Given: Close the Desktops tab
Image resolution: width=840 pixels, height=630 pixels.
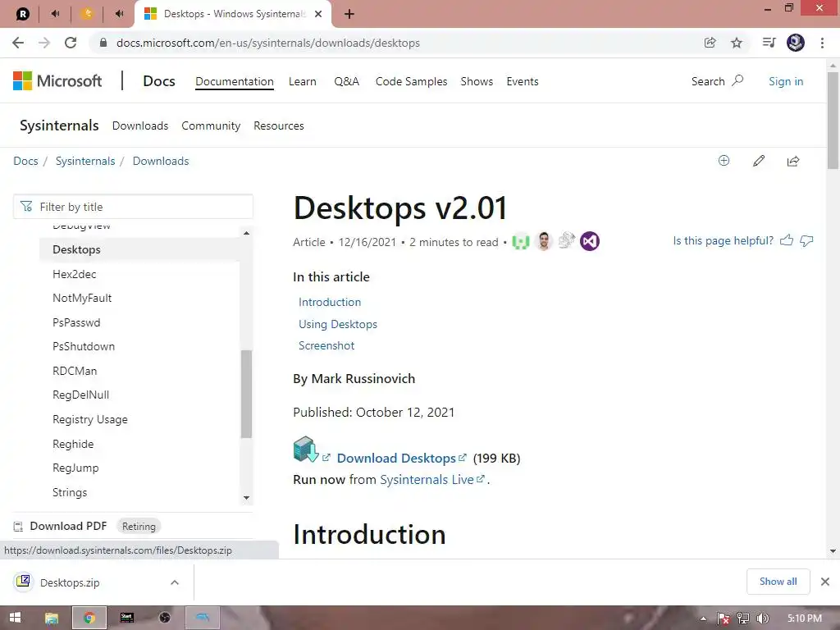Looking at the screenshot, I should pos(318,14).
